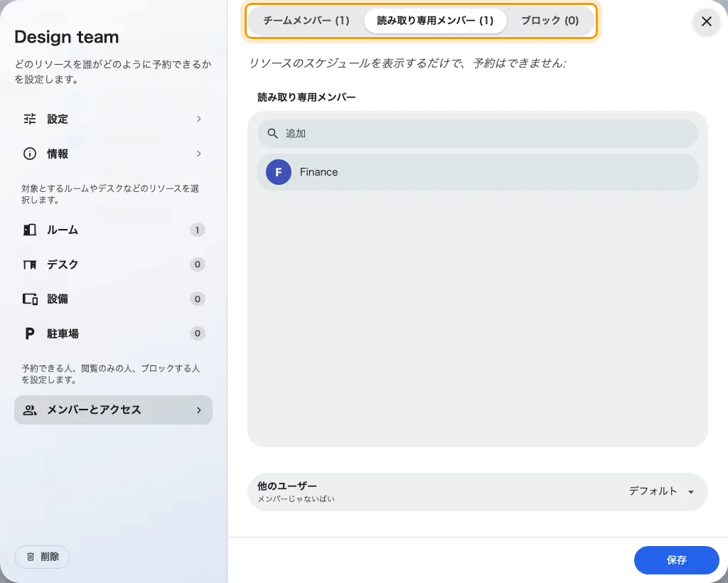
Task: Click the メンバーじゃないばい subtitle
Action: coord(296,499)
